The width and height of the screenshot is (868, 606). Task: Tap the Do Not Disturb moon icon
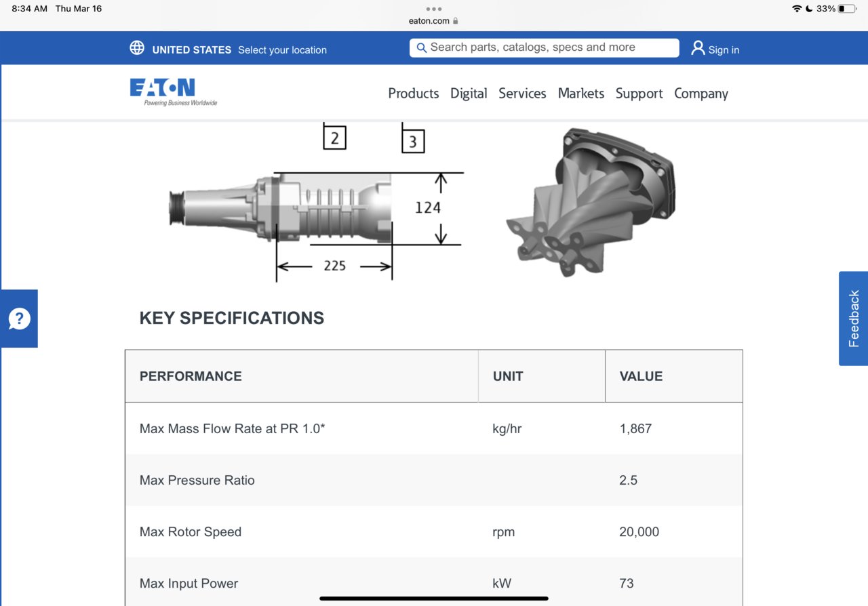tap(809, 9)
